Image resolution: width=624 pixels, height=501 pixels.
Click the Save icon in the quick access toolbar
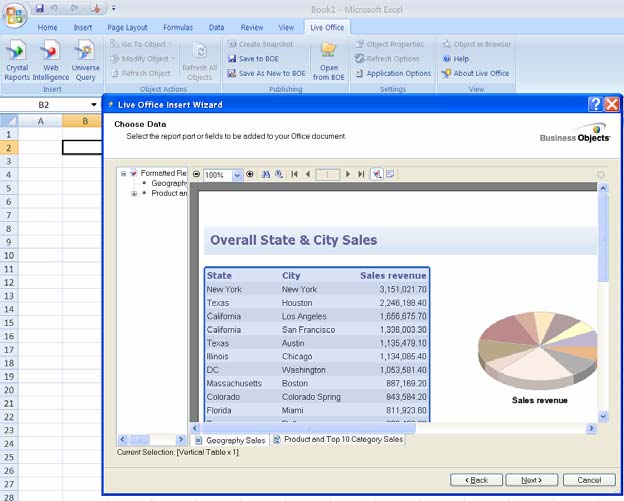(39, 8)
